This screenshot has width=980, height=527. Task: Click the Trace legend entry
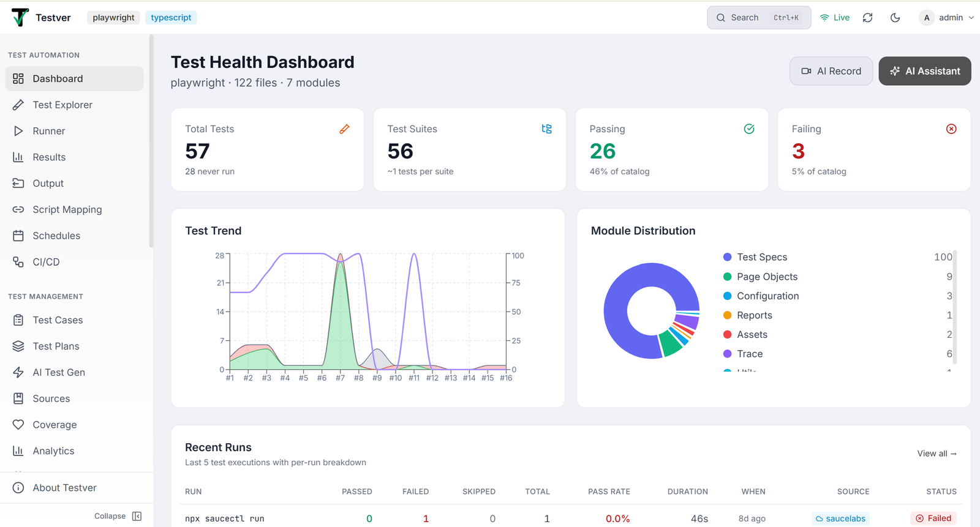(837, 354)
